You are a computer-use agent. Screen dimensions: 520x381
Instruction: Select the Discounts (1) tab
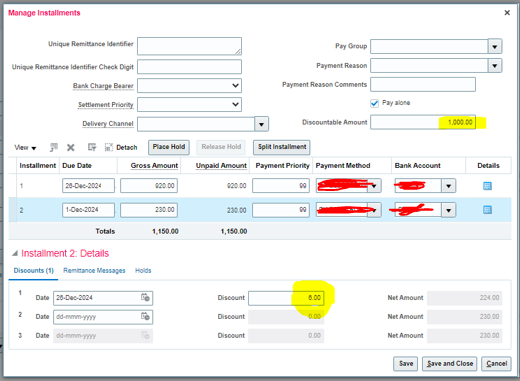[33, 270]
